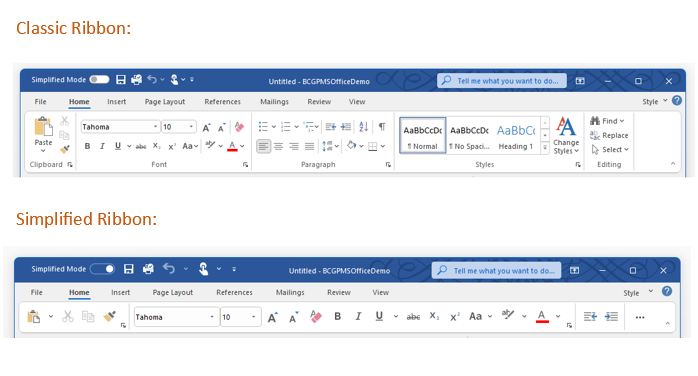Show paragraph marks in Classic Ribbon
This screenshot has width=698, height=376.
382,127
